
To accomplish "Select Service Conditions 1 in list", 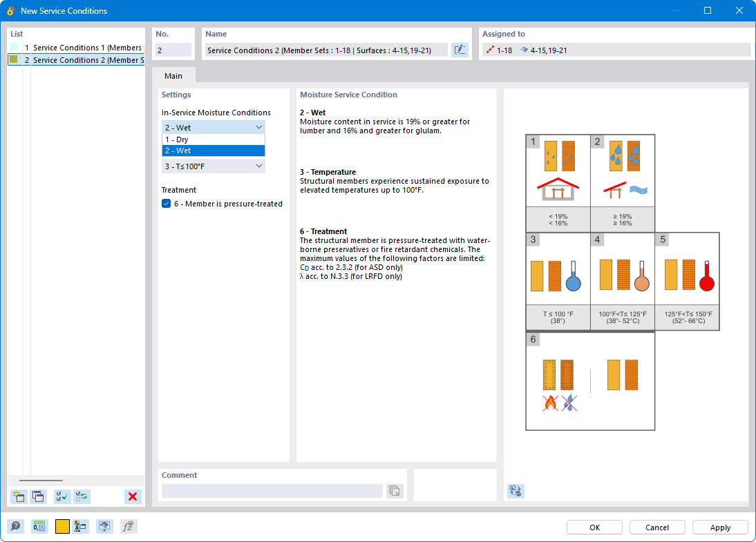I will (76, 47).
